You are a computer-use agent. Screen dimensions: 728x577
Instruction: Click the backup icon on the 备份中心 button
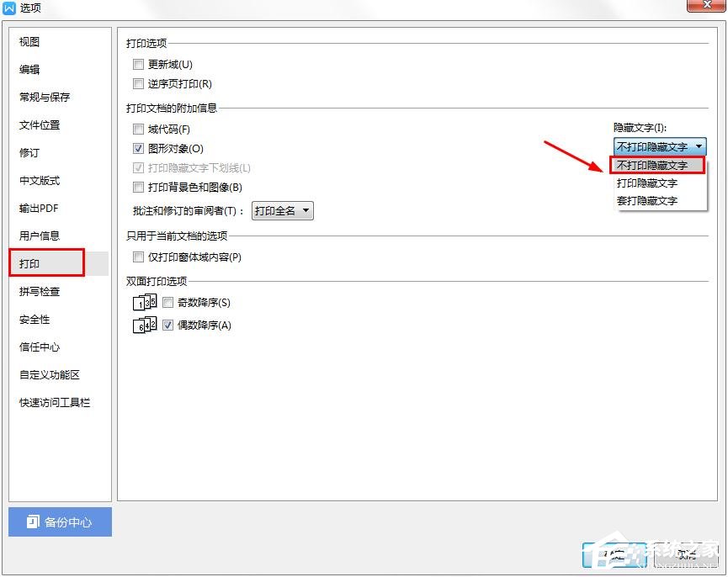[x=33, y=522]
